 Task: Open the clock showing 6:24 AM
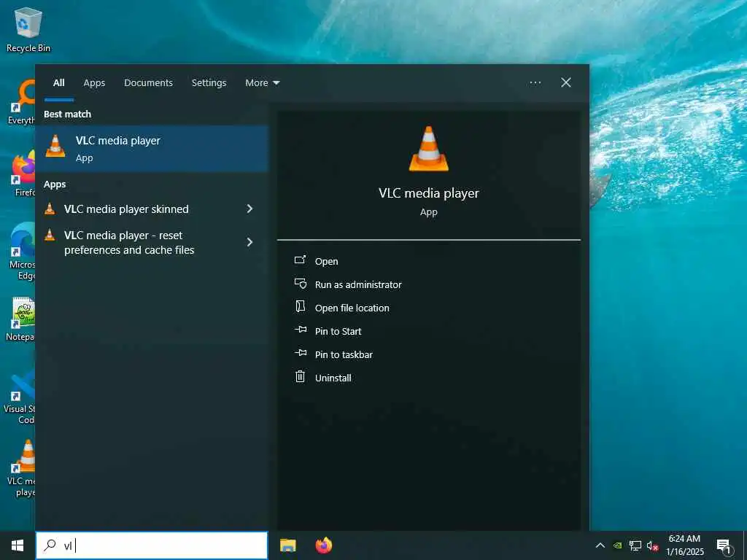(684, 545)
